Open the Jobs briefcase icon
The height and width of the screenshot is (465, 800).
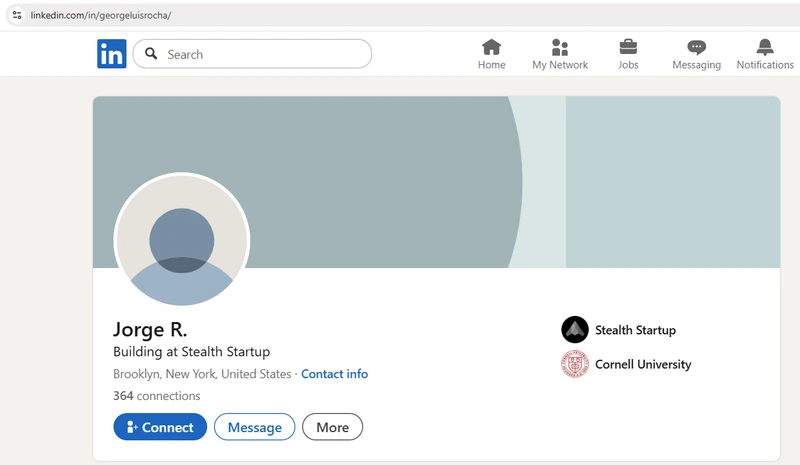point(628,47)
